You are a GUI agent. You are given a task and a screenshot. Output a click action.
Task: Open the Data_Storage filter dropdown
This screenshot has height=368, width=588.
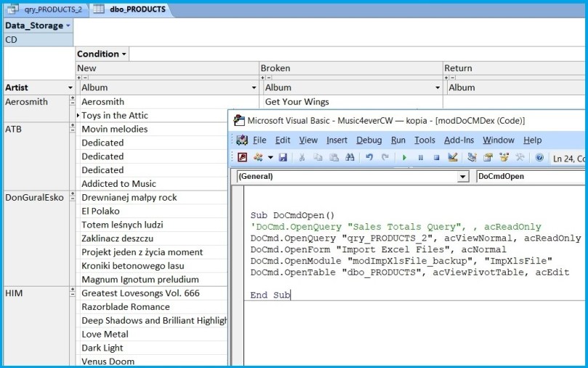tap(68, 25)
